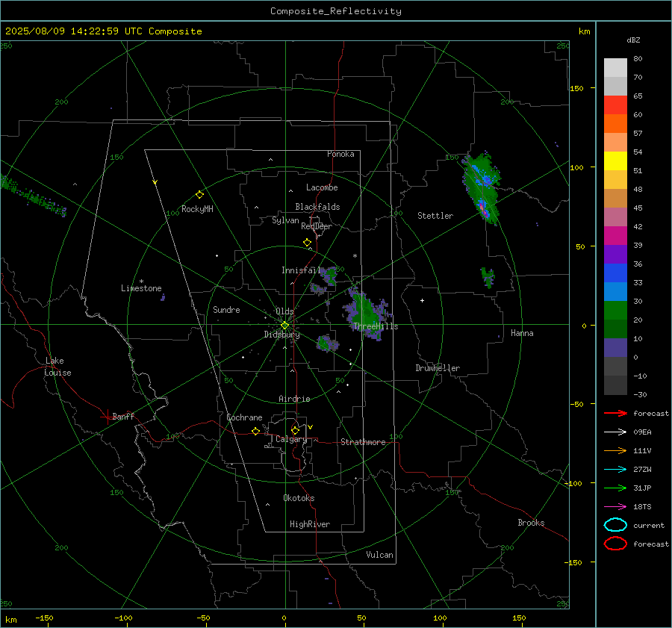Click the red cross marker at Banff
Image resolution: width=672 pixels, height=628 pixels.
coord(107,417)
